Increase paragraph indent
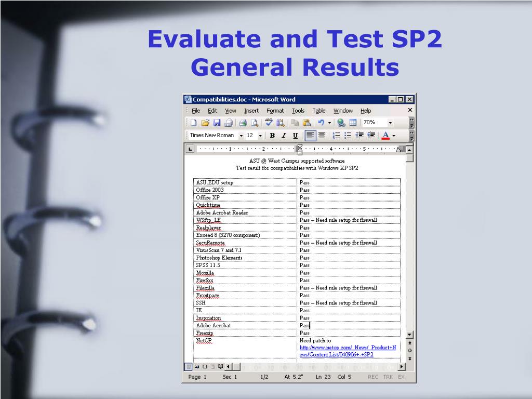This screenshot has height=399, width=532. (371, 136)
